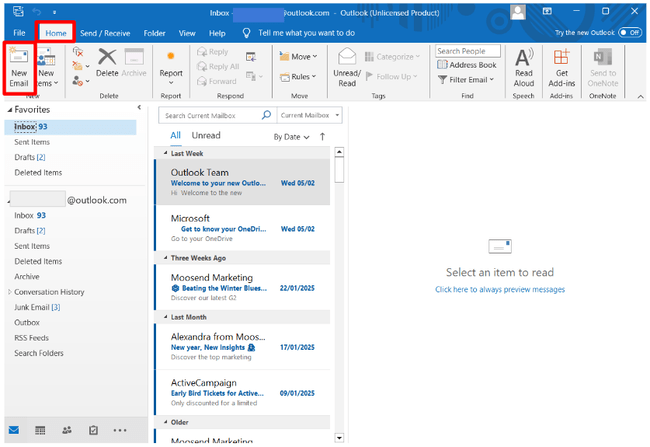This screenshot has width=650, height=447.
Task: Click the account profile picture icon
Action: click(x=518, y=12)
